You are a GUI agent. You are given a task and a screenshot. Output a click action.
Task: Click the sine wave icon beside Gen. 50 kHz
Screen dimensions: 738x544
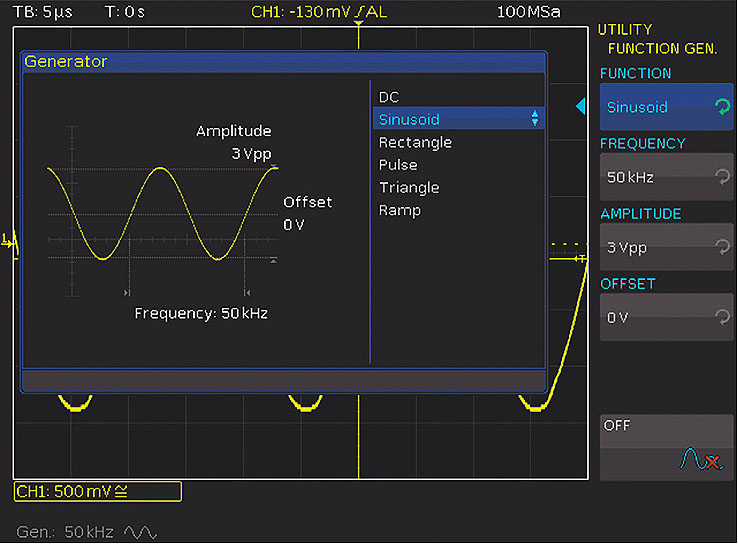141,532
